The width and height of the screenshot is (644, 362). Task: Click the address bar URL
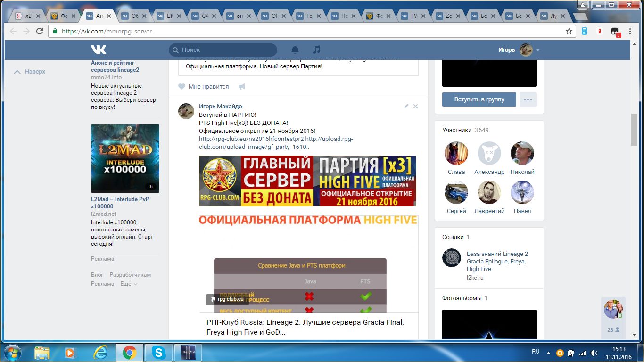[107, 32]
